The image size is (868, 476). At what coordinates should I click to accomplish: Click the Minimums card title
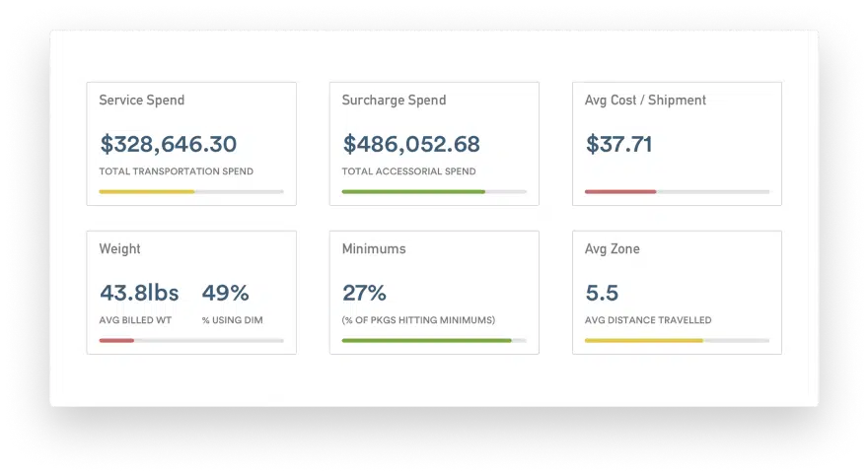(x=374, y=249)
